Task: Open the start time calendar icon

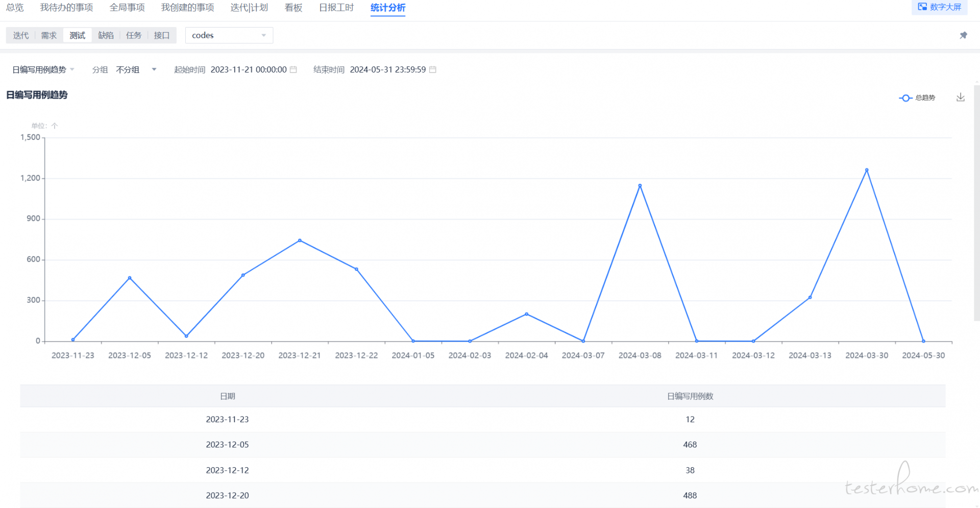Action: (293, 69)
